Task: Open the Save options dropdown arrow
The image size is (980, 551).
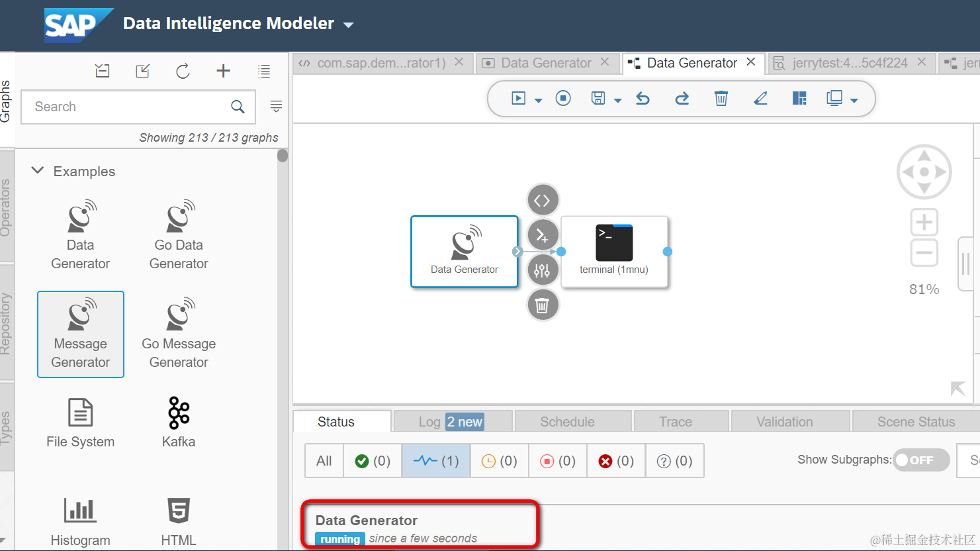Action: pos(617,100)
